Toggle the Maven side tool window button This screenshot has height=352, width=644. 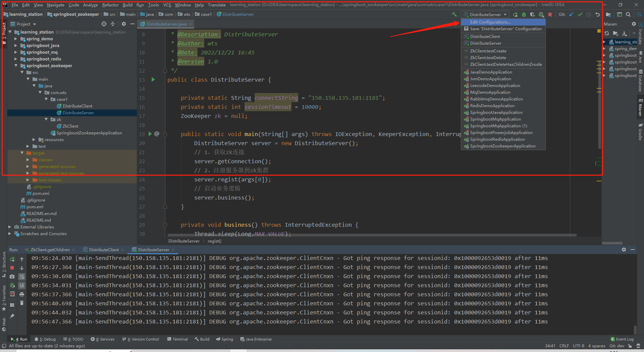640,107
